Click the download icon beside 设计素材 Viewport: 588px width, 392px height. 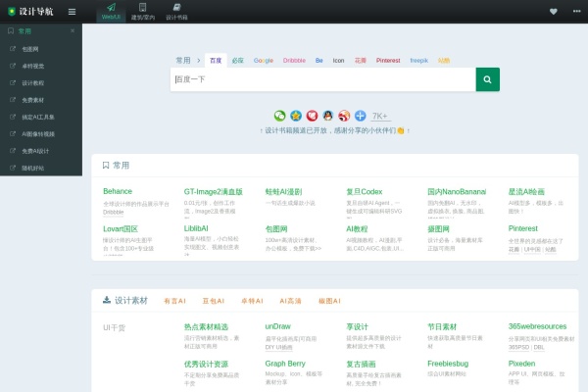(107, 300)
